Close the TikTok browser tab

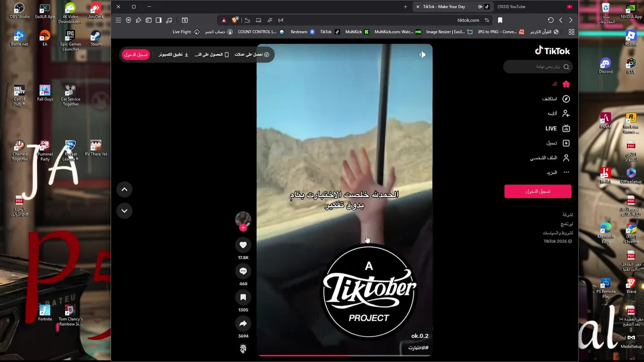418,7
